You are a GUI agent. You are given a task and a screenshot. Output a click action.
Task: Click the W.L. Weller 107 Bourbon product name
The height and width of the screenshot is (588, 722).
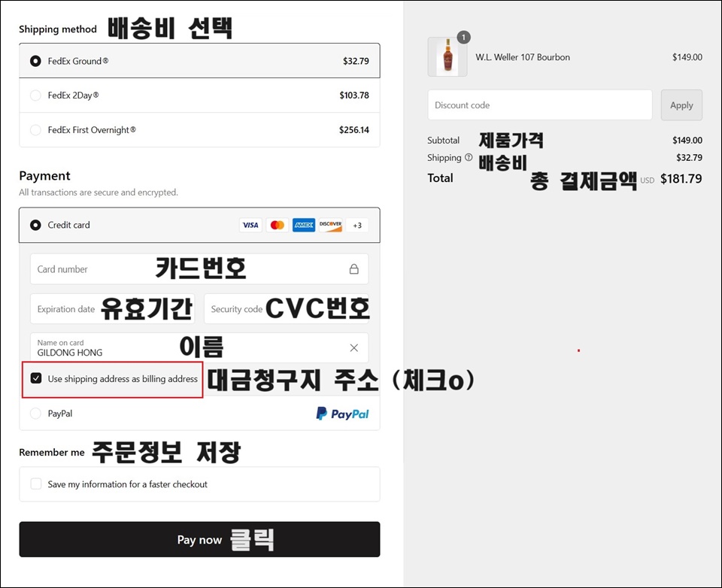tap(523, 57)
